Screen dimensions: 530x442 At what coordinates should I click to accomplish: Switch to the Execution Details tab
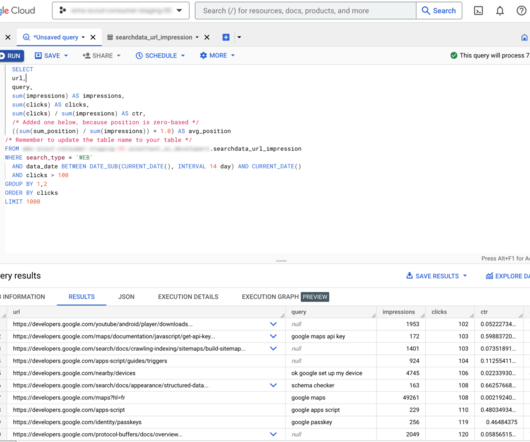188,297
